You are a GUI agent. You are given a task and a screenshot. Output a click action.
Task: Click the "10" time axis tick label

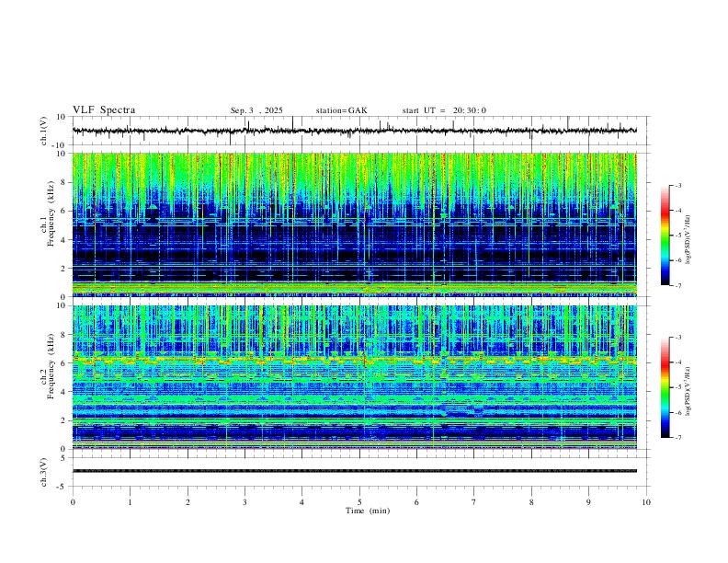click(646, 502)
